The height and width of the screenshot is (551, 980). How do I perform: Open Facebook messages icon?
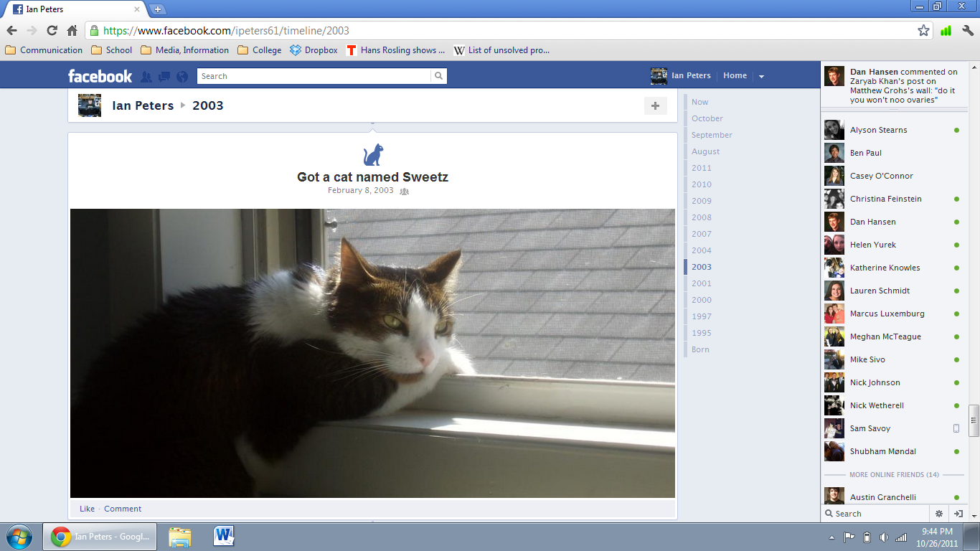164,76
